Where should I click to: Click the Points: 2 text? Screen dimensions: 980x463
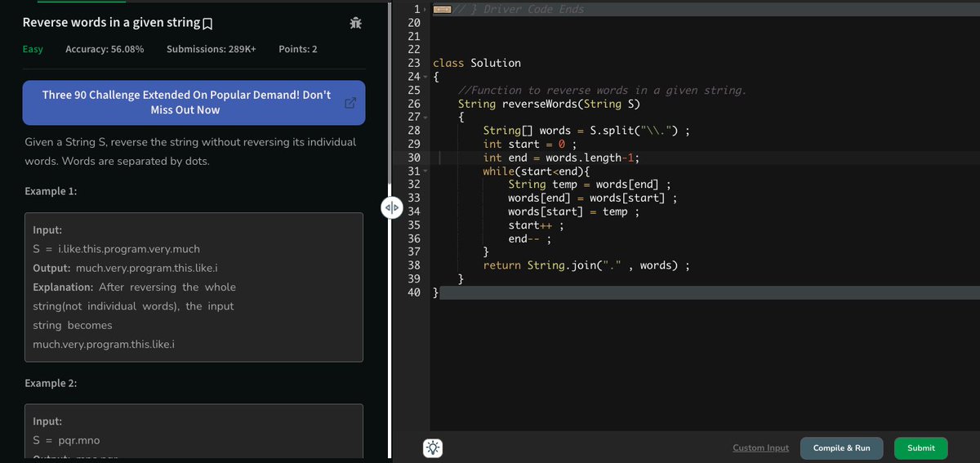point(298,49)
